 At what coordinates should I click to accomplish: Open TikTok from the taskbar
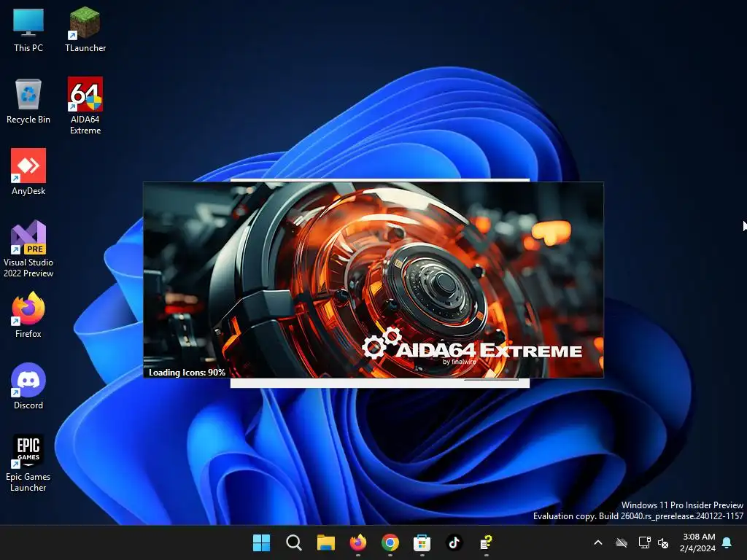point(454,542)
